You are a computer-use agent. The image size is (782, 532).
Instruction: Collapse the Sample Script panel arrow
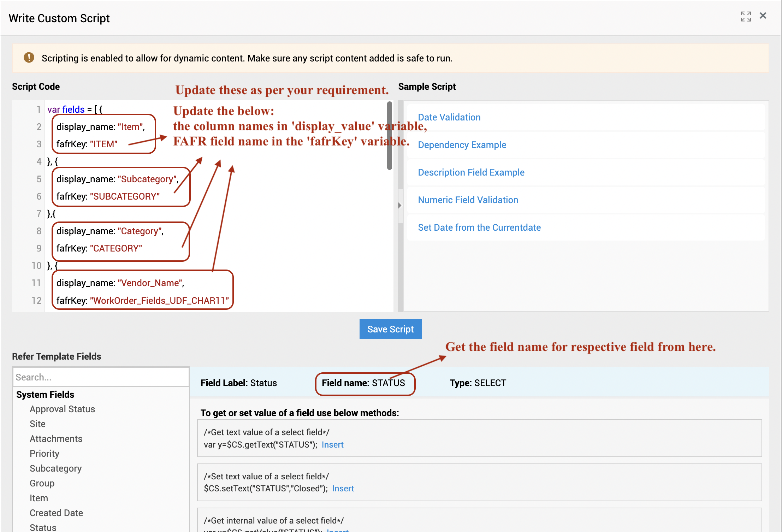[400, 205]
